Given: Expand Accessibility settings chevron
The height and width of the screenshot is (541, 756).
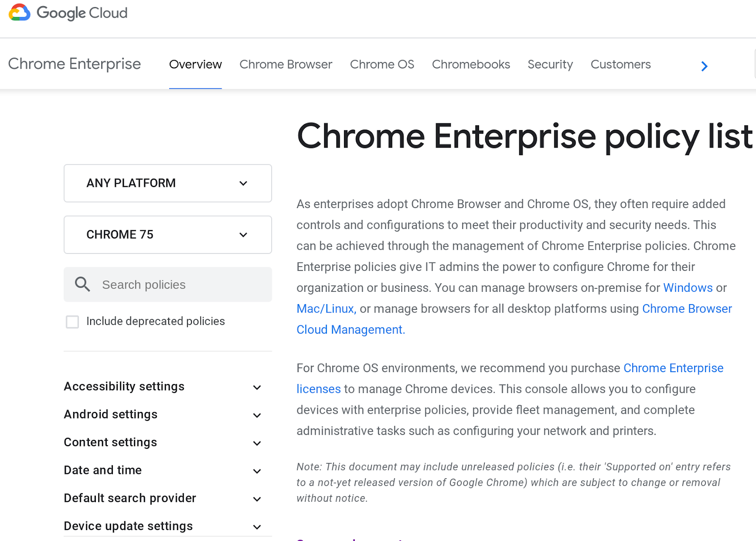Looking at the screenshot, I should 257,387.
